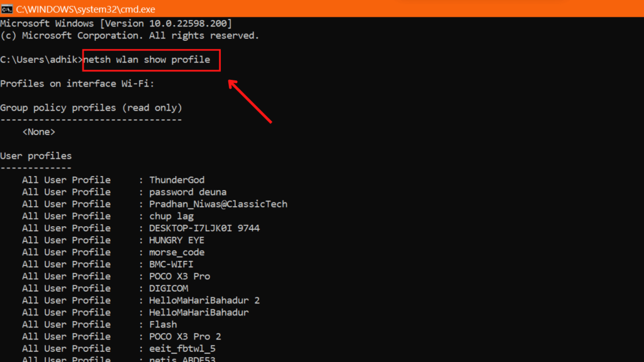
Task: Click Group policy profiles (read only) heading
Action: (x=91, y=108)
